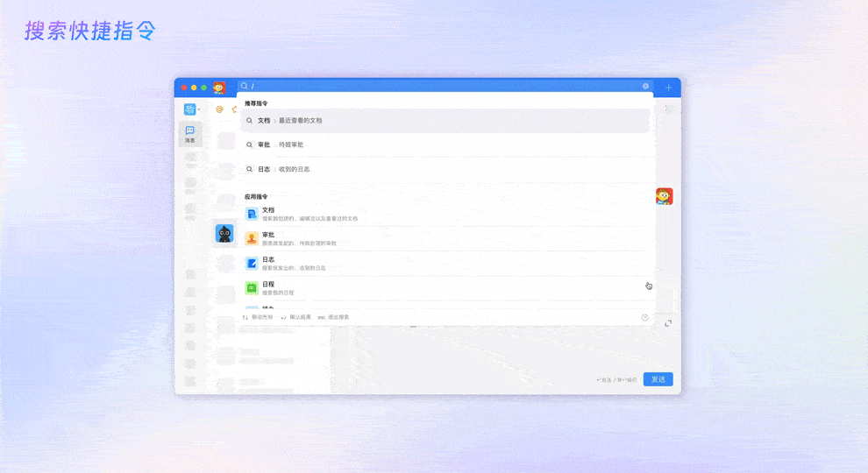Open the user avatar in the title bar
The height and width of the screenshot is (473, 868).
(219, 88)
